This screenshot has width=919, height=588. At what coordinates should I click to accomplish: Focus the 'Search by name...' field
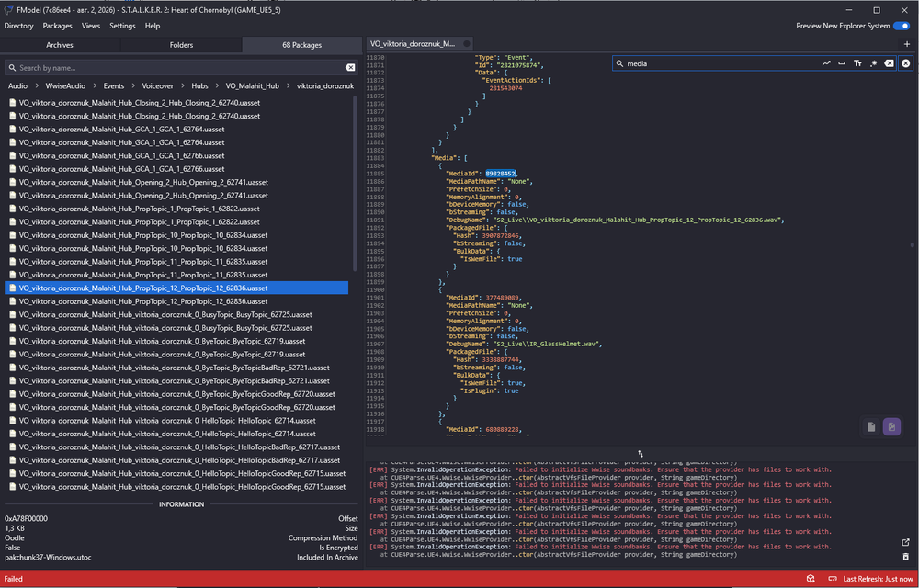(x=180, y=68)
